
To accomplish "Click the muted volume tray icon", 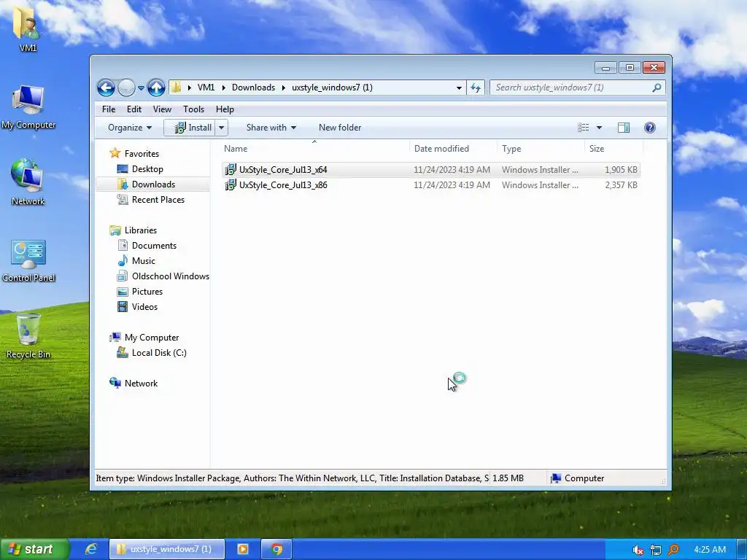I will (x=638, y=550).
